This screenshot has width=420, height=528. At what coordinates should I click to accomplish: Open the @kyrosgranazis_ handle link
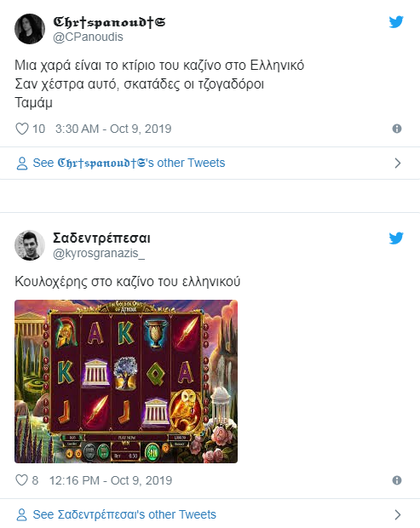click(99, 253)
